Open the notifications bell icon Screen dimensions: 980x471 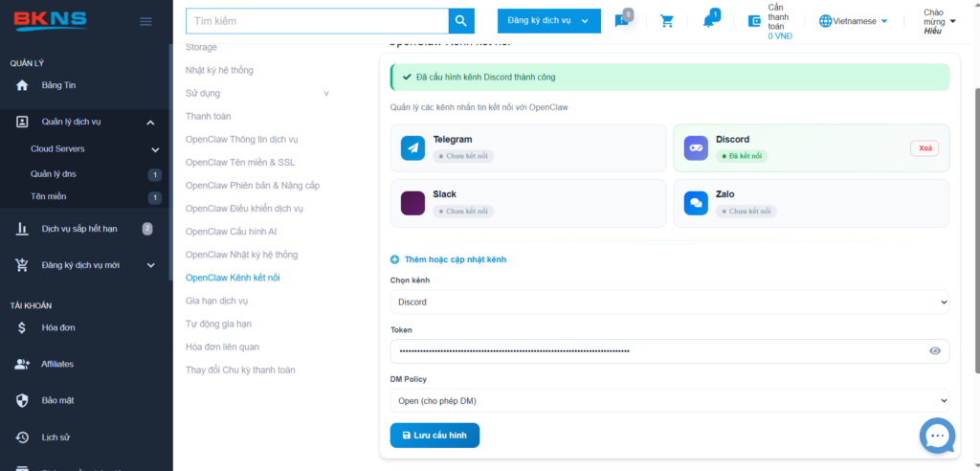click(709, 21)
